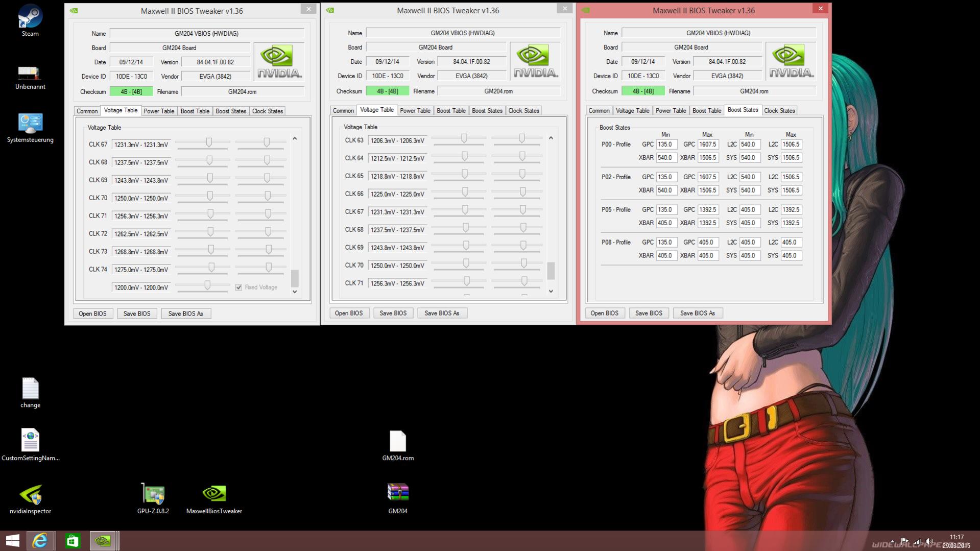980x551 pixels.
Task: Click Save BIOS in left window
Action: (137, 314)
